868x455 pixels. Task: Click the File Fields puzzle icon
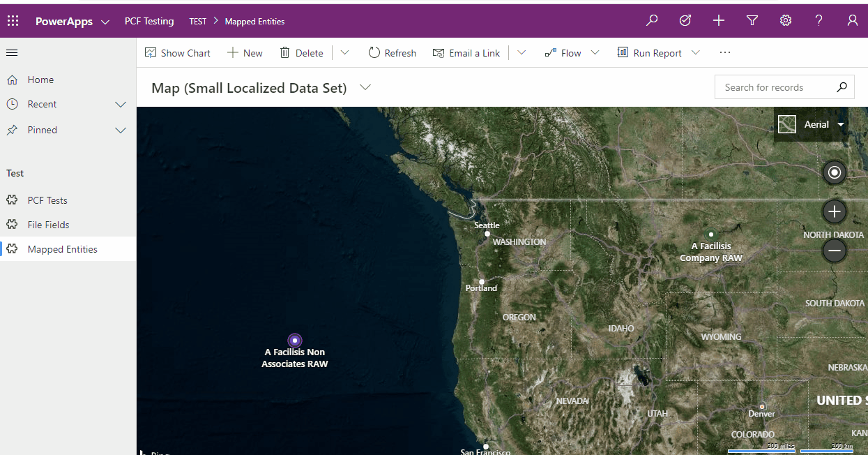(12, 225)
